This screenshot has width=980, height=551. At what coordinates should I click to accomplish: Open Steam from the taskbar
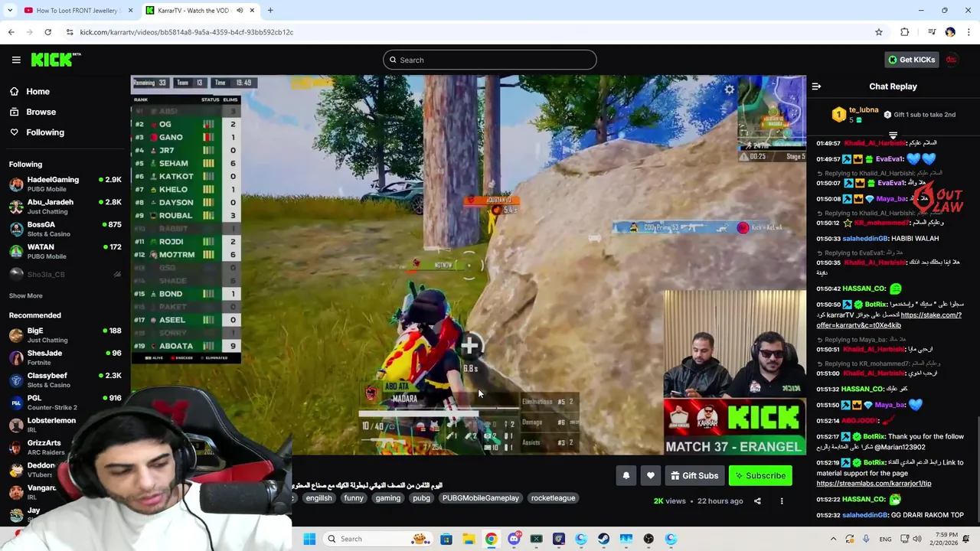click(603, 539)
